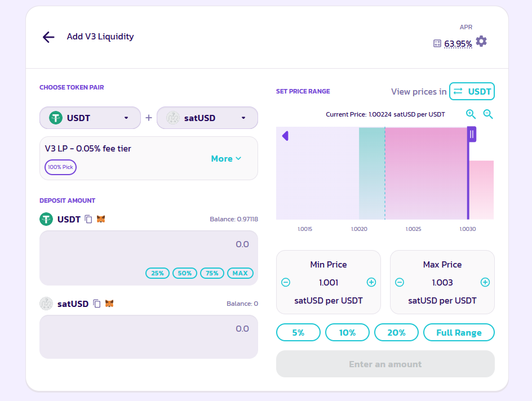Select the Full Range preset
The image size is (532, 401).
459,332
